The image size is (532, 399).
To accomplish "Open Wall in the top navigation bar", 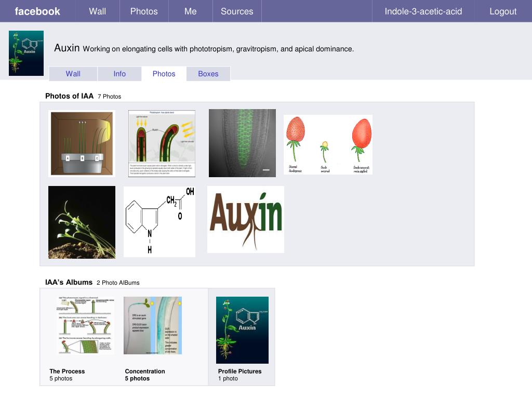I will tap(98, 11).
